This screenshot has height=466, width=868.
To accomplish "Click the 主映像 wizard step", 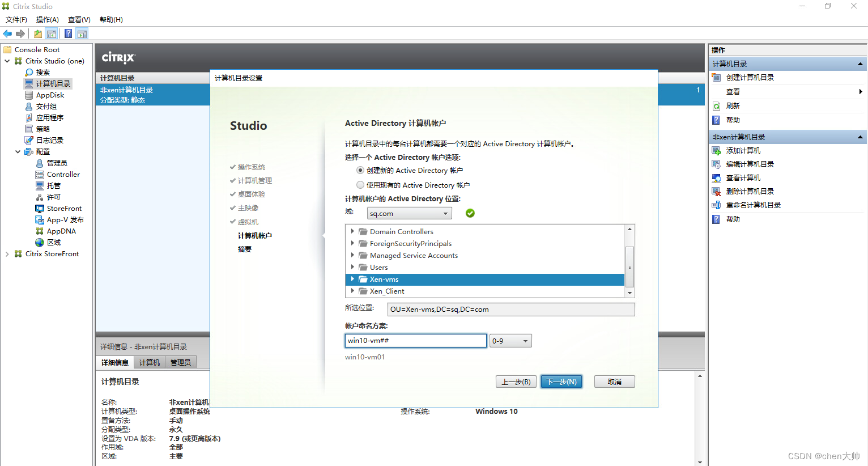I will click(x=248, y=208).
